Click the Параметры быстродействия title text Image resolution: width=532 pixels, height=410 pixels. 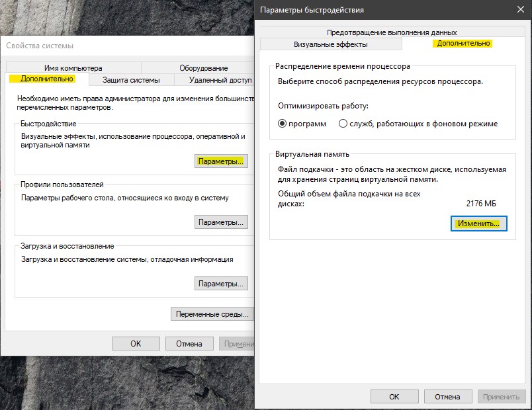(312, 10)
